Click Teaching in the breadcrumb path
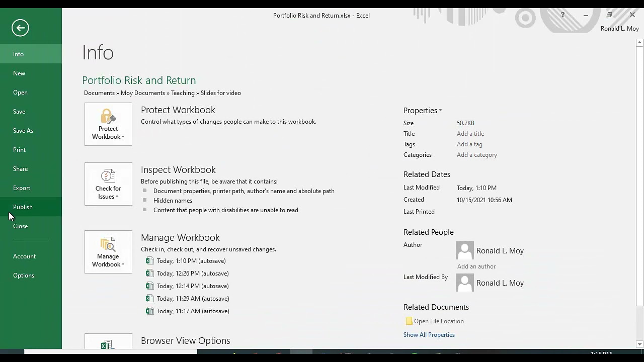The width and height of the screenshot is (644, 362). (x=183, y=93)
